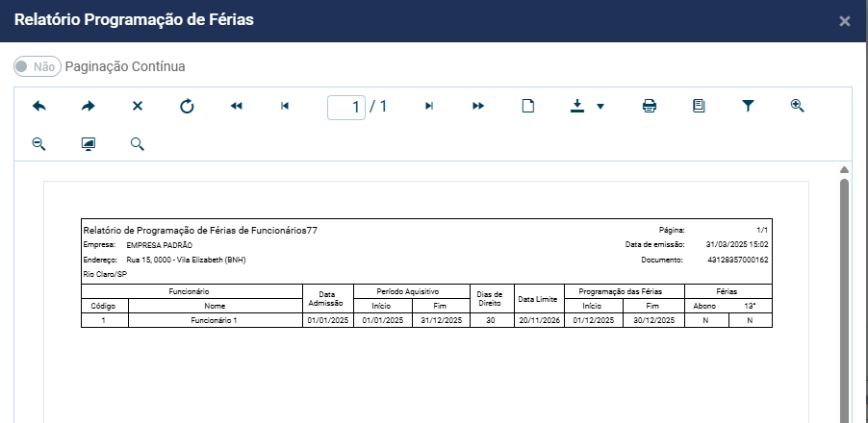The image size is (868, 423).
Task: Zoom out of the report
Action: pos(39,144)
